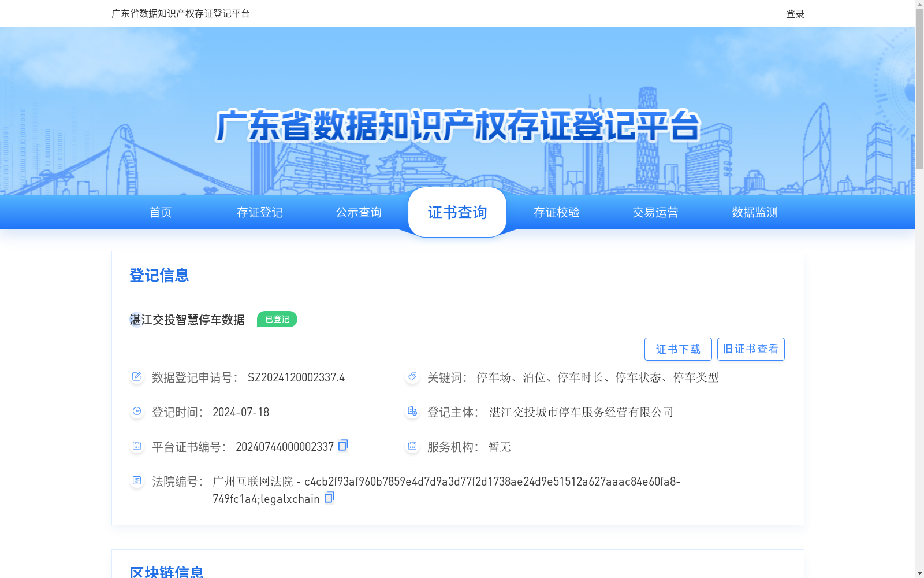Click the list icon beside 法院编号

(x=137, y=481)
